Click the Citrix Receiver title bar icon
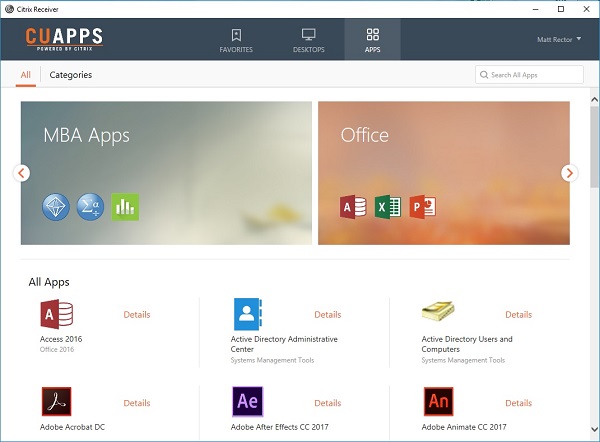 coord(10,9)
